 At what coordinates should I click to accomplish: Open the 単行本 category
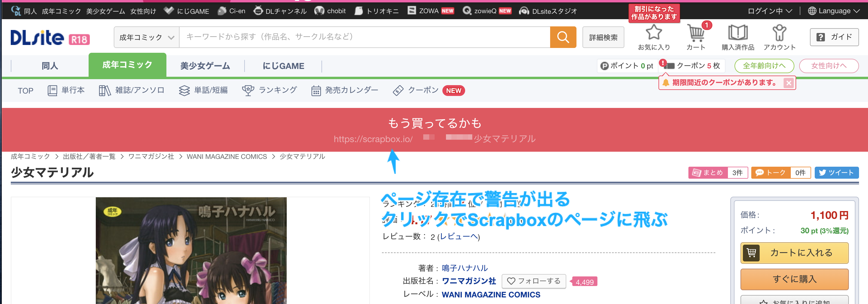point(66,91)
